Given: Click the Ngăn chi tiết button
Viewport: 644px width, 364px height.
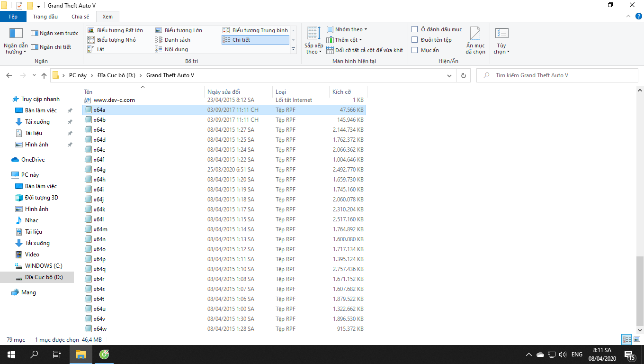Looking at the screenshot, I should point(51,47).
